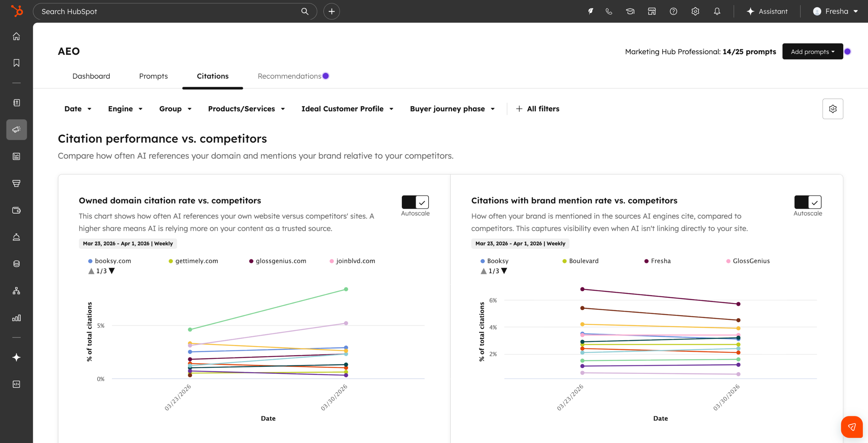Open the Automation workflows sidebar icon
The image size is (868, 443).
pos(16,291)
